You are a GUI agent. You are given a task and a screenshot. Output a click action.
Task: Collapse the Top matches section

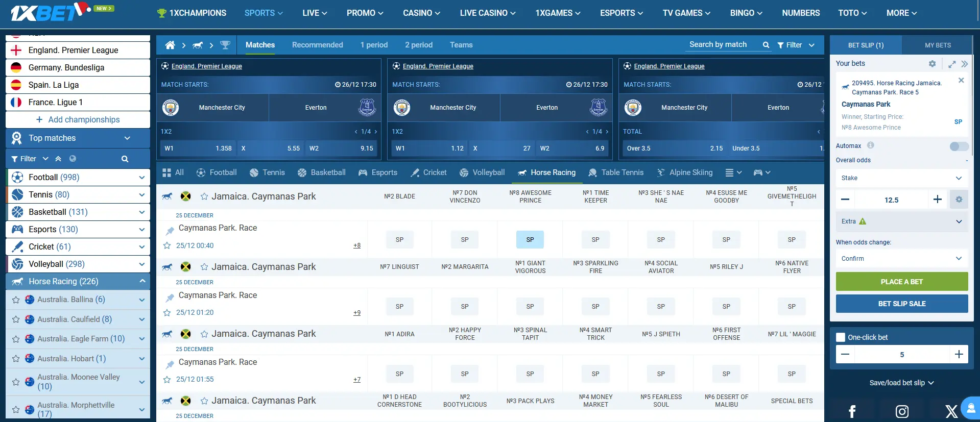(127, 138)
